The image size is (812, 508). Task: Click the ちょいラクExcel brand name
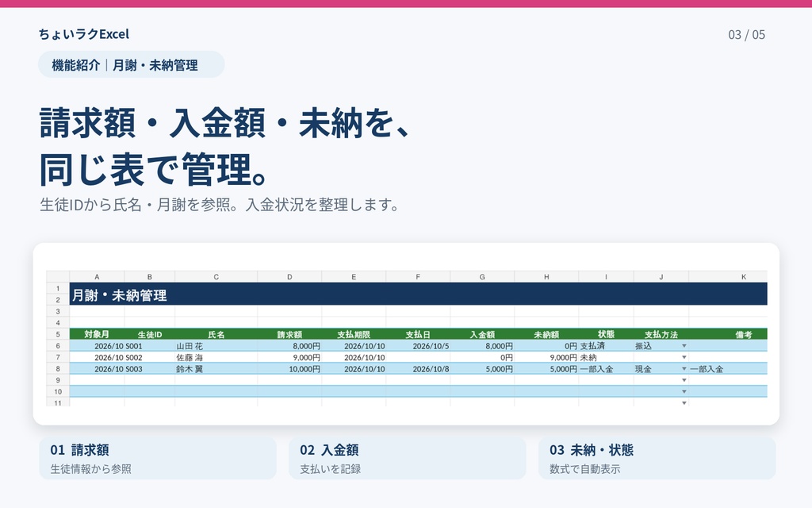[84, 34]
